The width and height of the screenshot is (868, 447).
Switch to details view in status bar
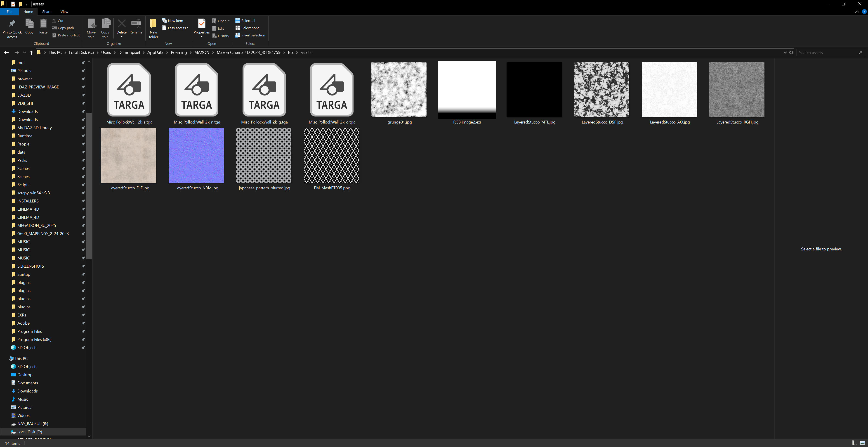point(854,443)
